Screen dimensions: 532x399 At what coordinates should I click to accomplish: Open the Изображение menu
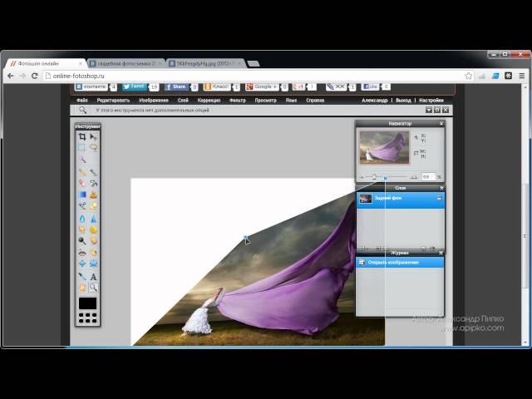pos(153,101)
